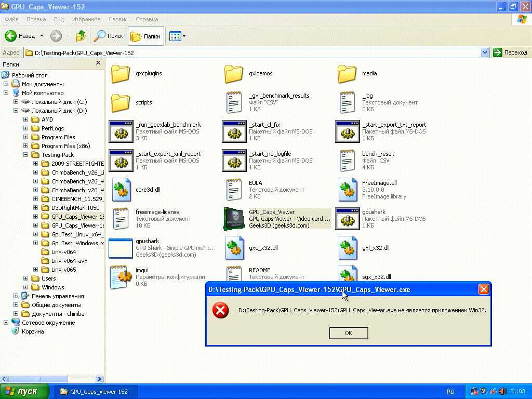The width and height of the screenshot is (532, 399).
Task: Select the GPU_Caps_Viewer application icon
Action: [234, 219]
